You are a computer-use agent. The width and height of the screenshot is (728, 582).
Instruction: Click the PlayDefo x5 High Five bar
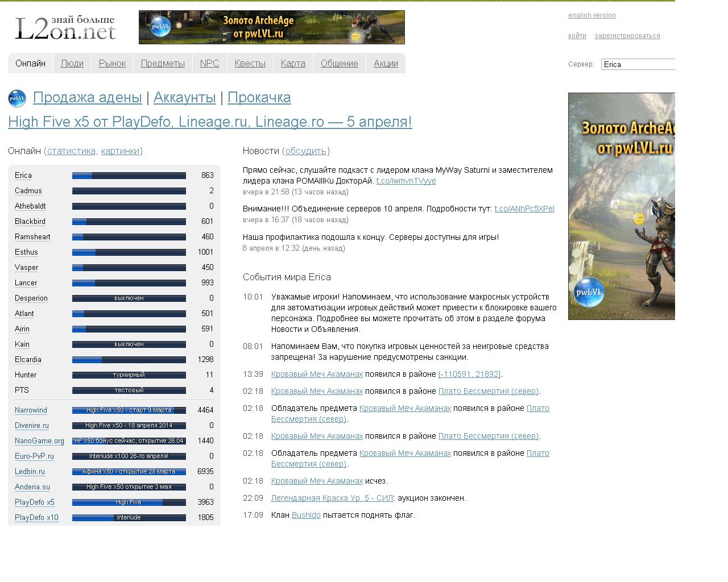tap(129, 502)
